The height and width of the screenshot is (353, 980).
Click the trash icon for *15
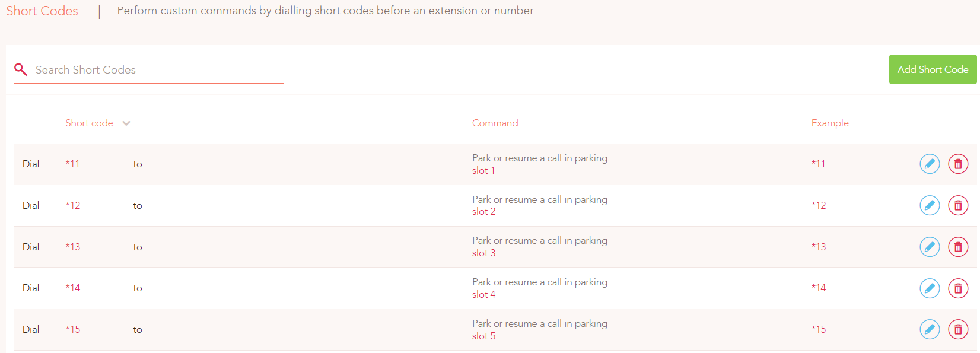(x=958, y=329)
